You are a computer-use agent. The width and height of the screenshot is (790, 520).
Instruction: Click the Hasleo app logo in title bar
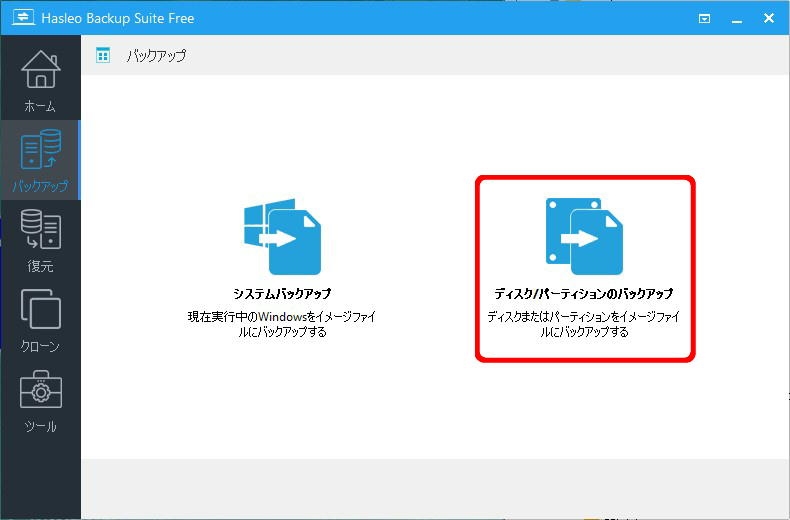[x=23, y=18]
